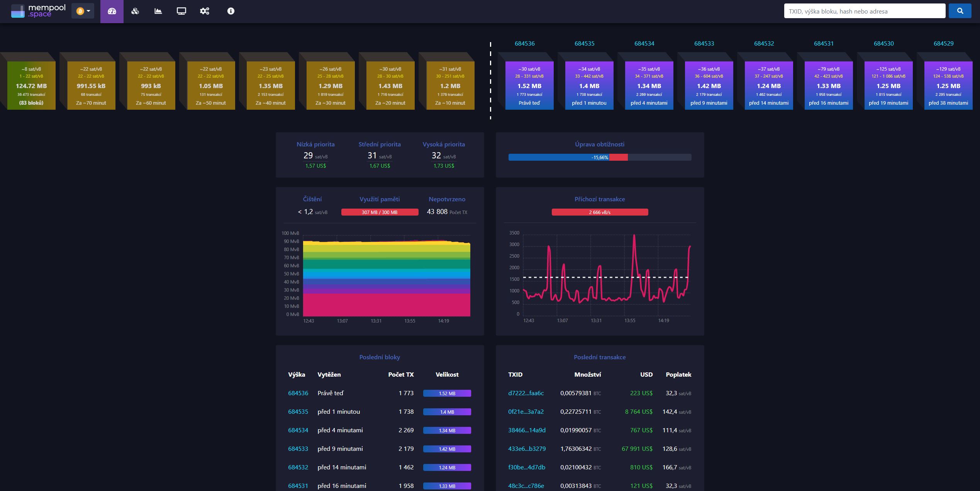Select pending block 'Za ~60 minut'
The image size is (980, 491).
[x=151, y=85]
